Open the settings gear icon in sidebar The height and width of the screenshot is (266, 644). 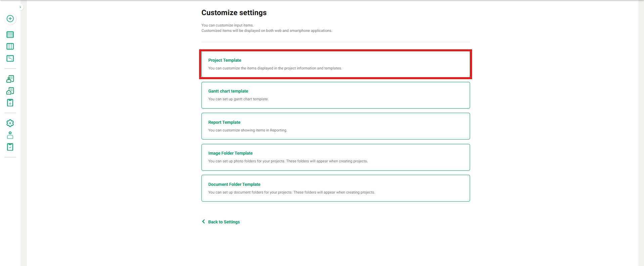click(10, 123)
